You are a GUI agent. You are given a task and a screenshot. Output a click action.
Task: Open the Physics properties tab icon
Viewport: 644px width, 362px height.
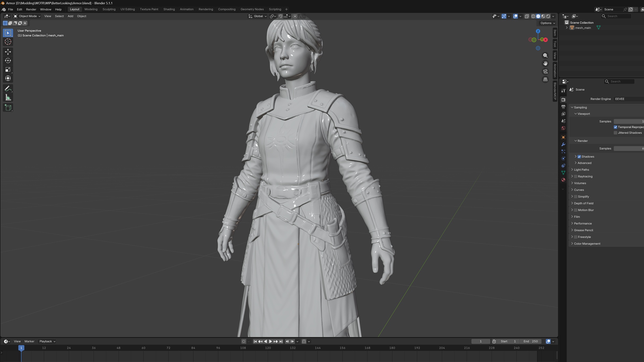point(563,158)
